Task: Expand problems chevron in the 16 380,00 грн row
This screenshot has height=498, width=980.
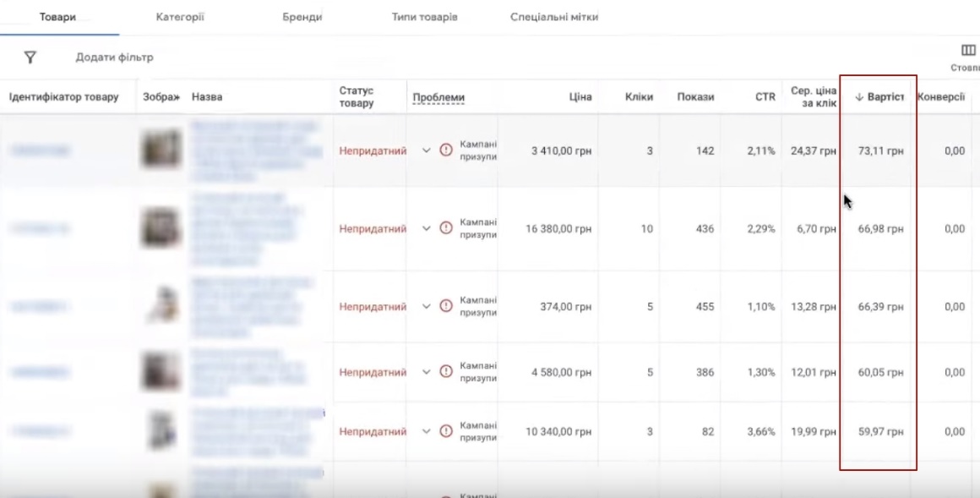Action: point(426,228)
